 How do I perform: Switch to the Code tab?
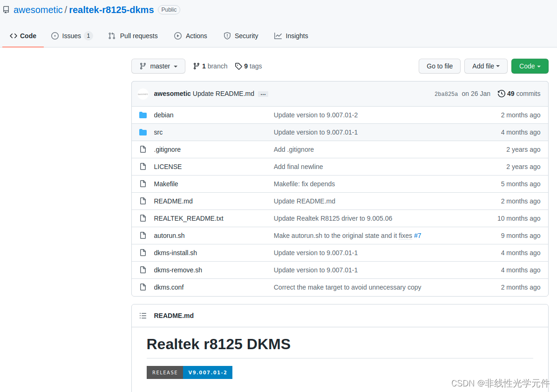(x=23, y=36)
